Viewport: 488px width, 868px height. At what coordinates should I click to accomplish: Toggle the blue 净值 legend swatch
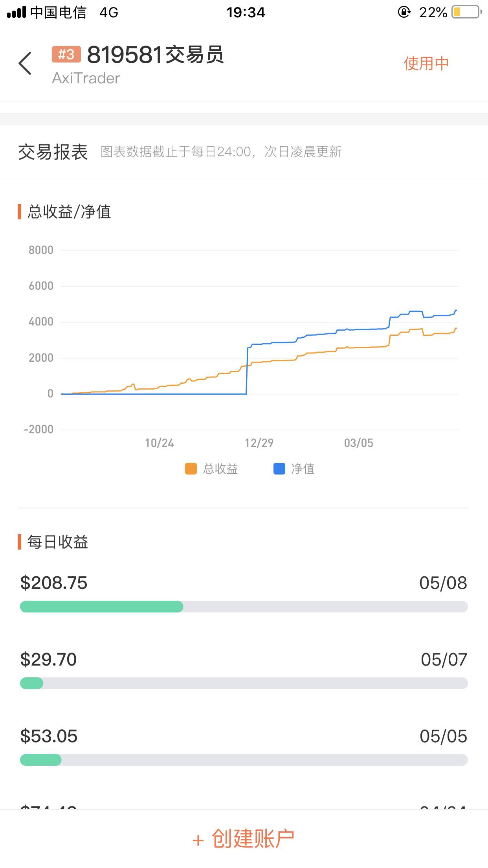tap(279, 469)
